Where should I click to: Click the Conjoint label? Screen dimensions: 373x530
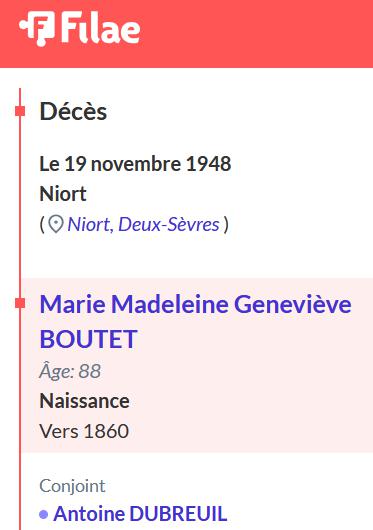(x=72, y=486)
